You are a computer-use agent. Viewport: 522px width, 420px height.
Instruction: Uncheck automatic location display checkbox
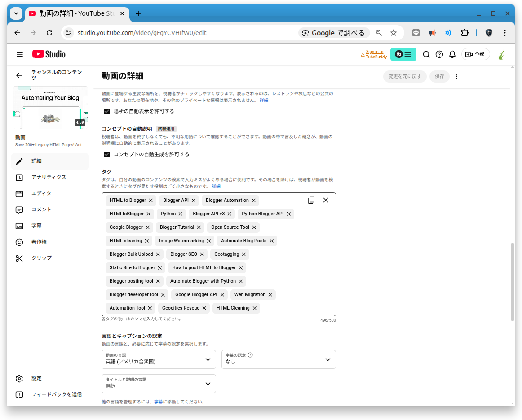pos(107,111)
